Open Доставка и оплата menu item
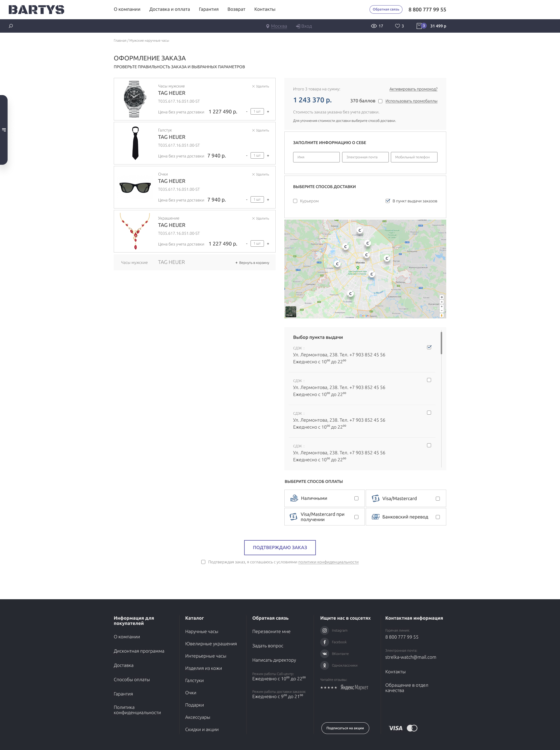 (x=169, y=9)
